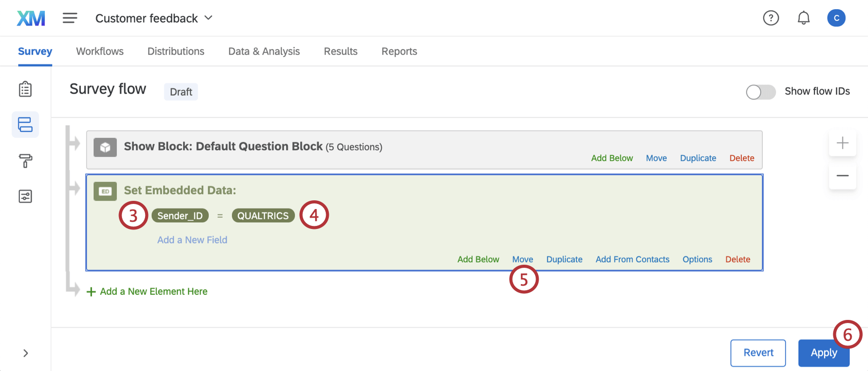Zoom out with the minus button
868x371 pixels.
pyautogui.click(x=842, y=176)
